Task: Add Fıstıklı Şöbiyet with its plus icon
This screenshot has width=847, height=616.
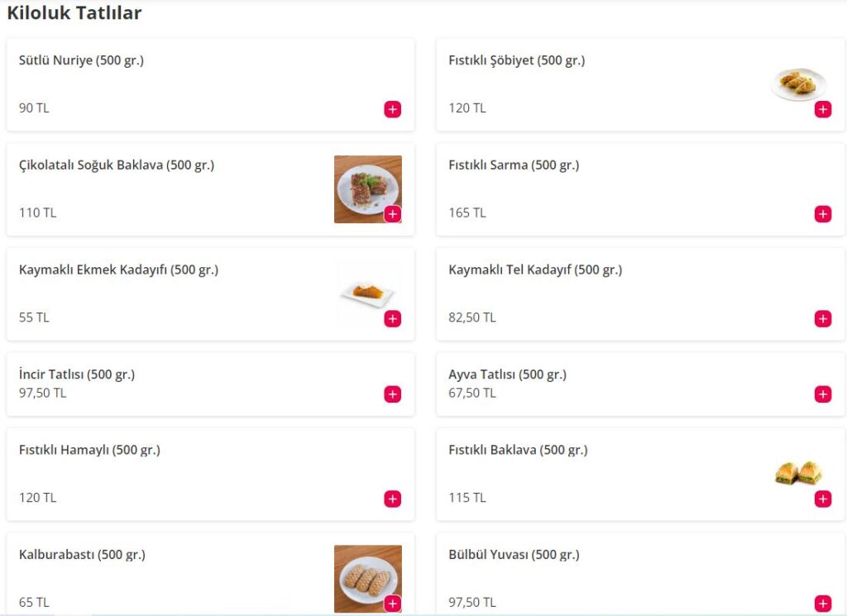Action: [x=822, y=109]
